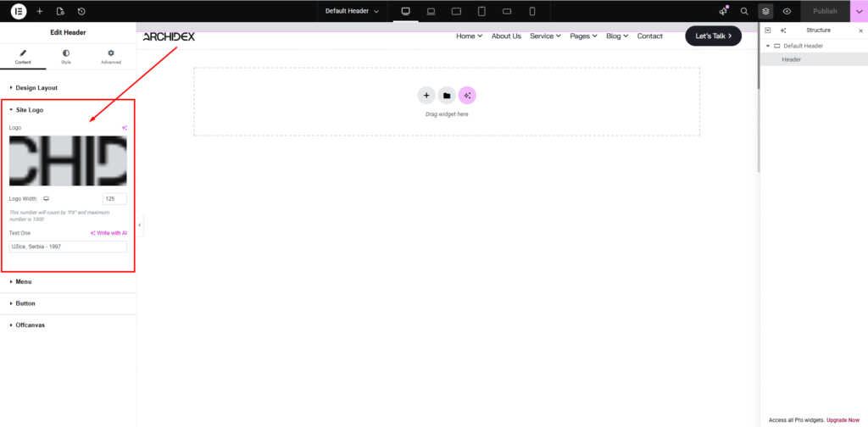868x427 pixels.
Task: Click the folder Add Template icon
Action: 447,96
